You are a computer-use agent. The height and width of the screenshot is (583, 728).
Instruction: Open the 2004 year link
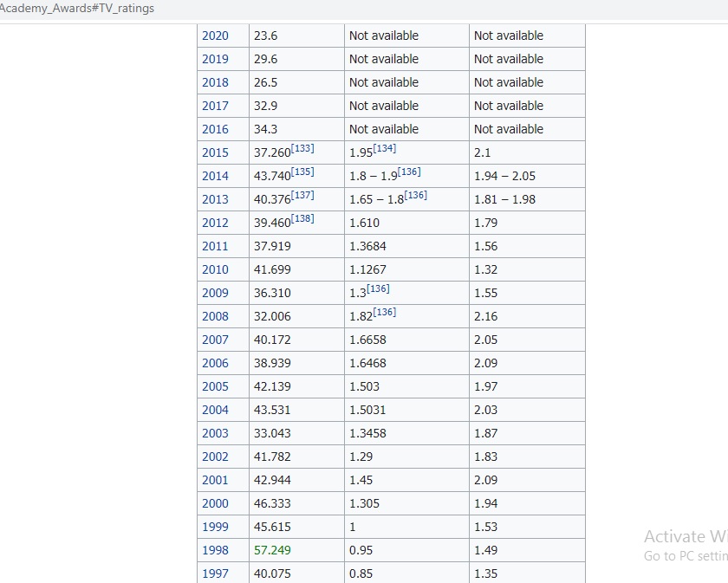point(215,411)
